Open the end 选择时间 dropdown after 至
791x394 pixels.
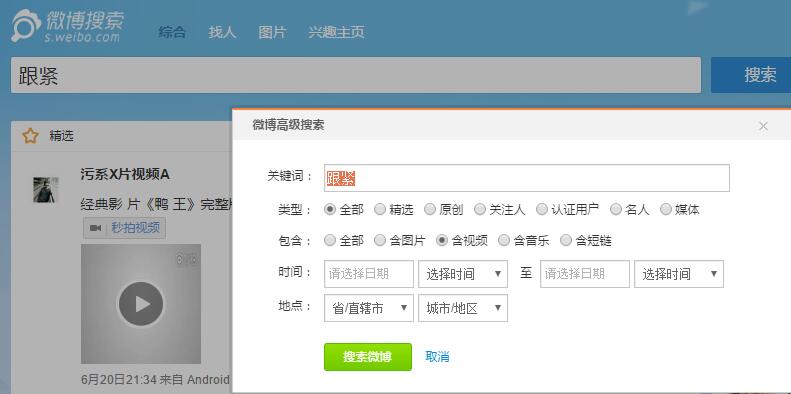click(x=679, y=274)
